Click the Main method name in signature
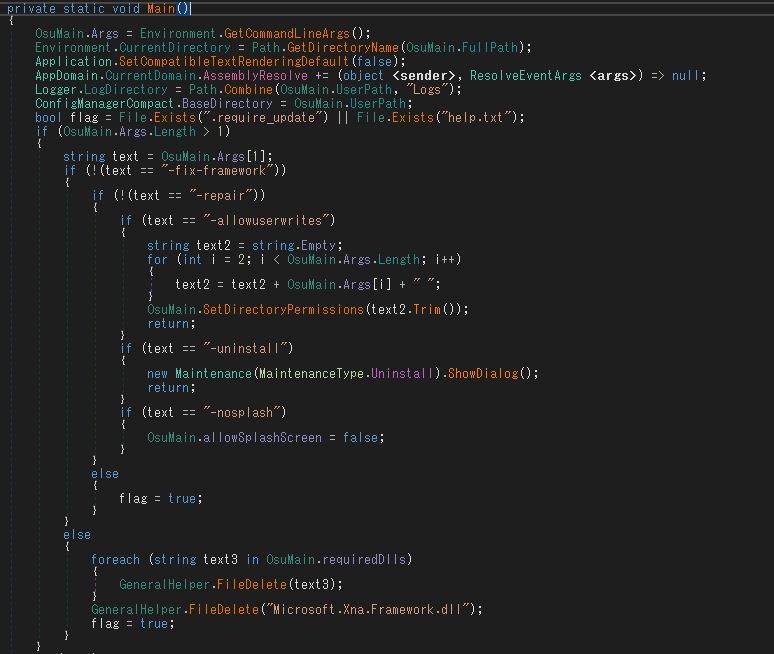Image resolution: width=774 pixels, height=654 pixels. [161, 8]
